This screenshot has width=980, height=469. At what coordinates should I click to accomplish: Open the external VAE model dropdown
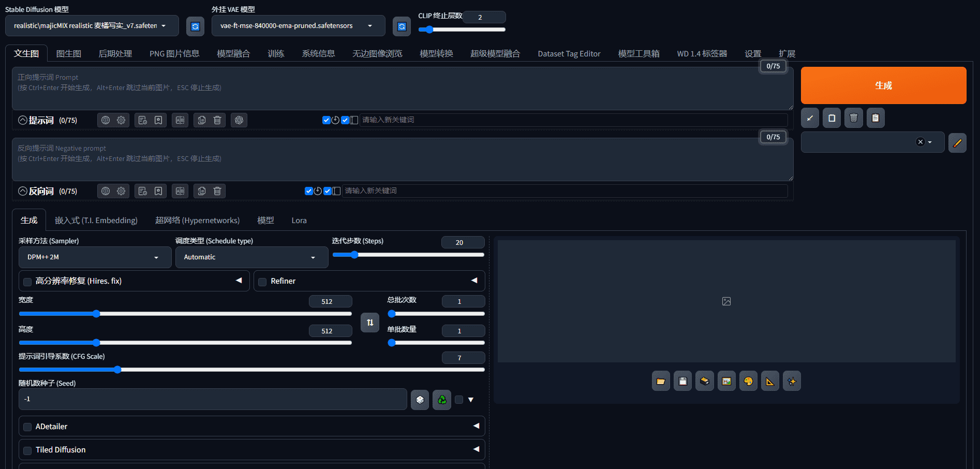click(298, 26)
